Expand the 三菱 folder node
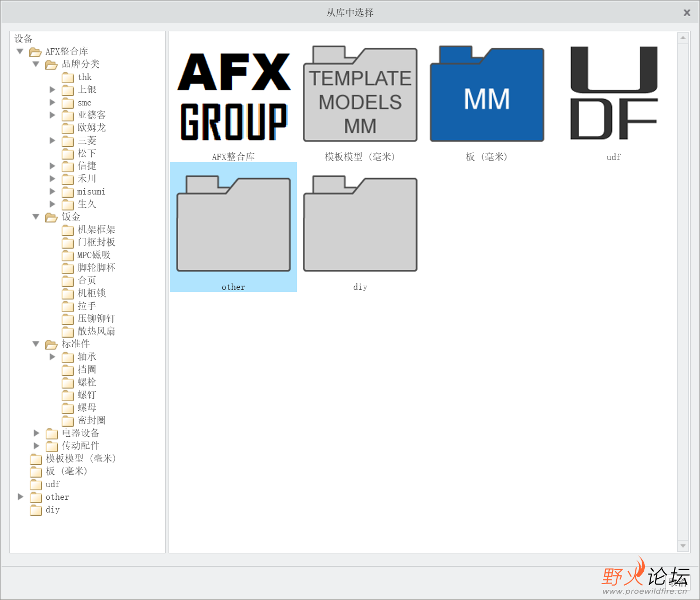700x600 pixels. 52,140
